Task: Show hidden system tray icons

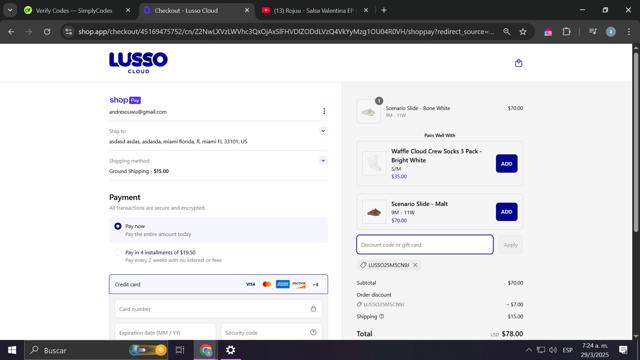Action: pyautogui.click(x=529, y=350)
